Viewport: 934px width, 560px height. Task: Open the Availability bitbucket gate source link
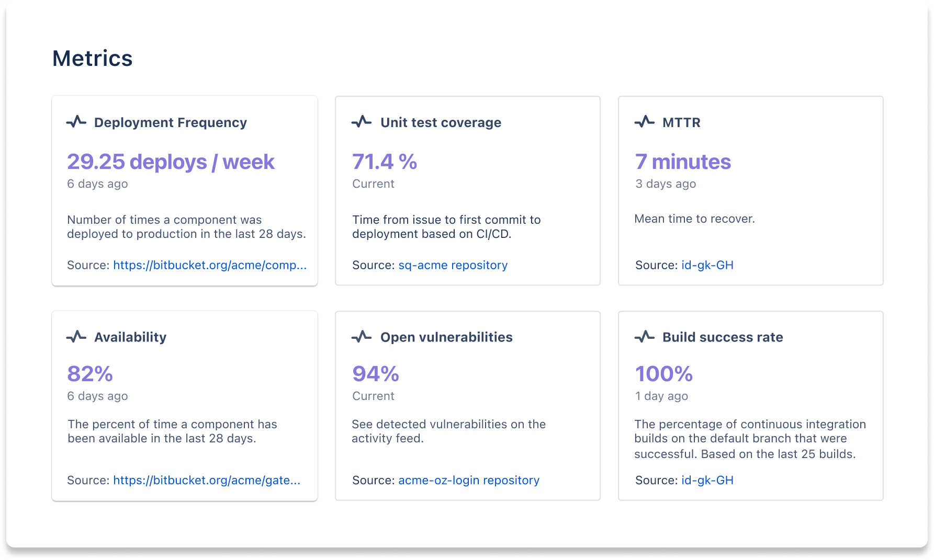coord(207,480)
